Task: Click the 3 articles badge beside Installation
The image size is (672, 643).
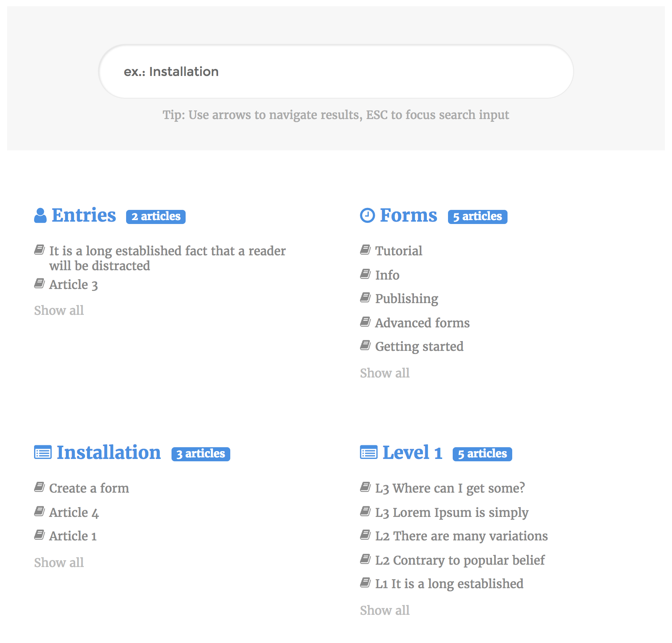Action: point(201,454)
